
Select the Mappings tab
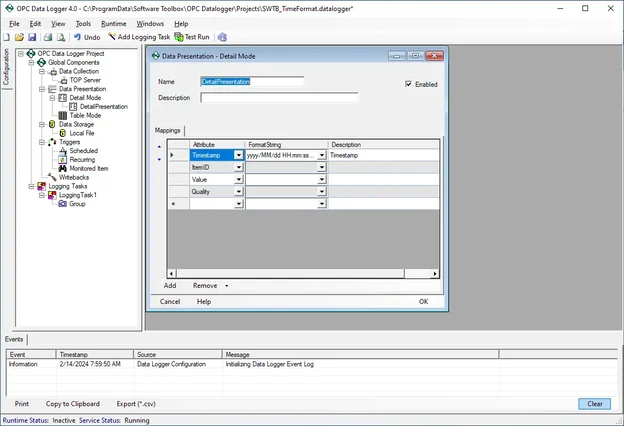pos(168,130)
